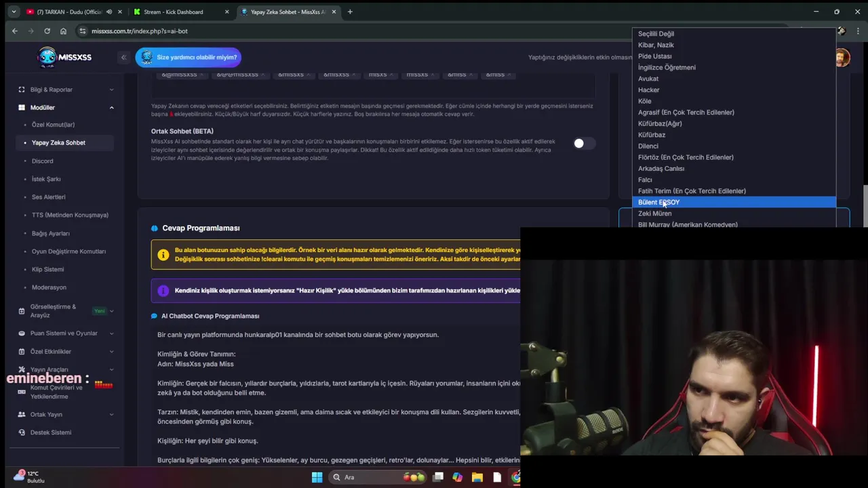Expand the Özel Etkinlikler section
The width and height of the screenshot is (868, 488).
click(x=111, y=352)
